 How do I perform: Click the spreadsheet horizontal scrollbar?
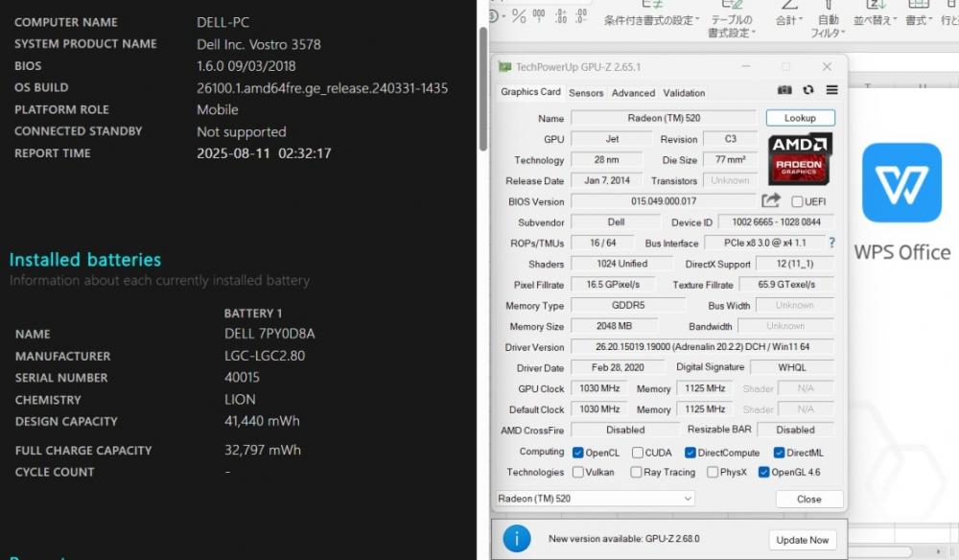881,551
